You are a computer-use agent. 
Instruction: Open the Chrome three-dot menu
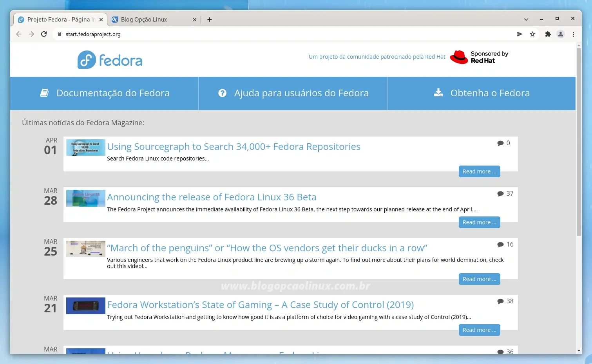(x=573, y=34)
